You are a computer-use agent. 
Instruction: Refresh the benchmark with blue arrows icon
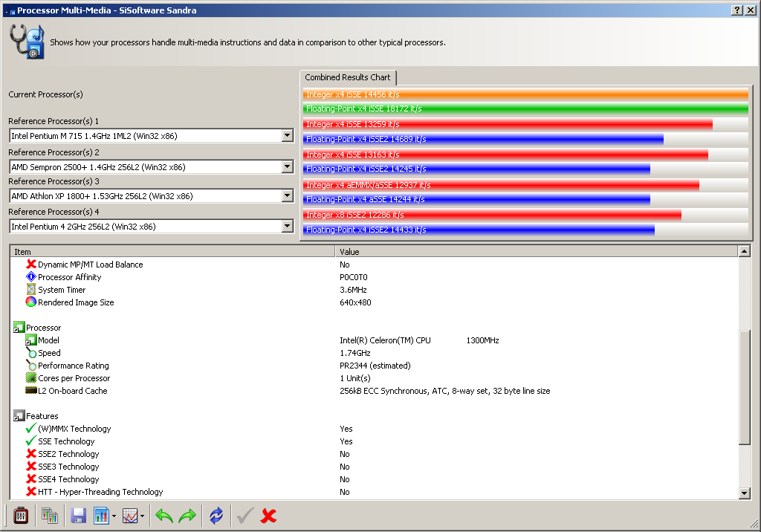click(x=216, y=516)
